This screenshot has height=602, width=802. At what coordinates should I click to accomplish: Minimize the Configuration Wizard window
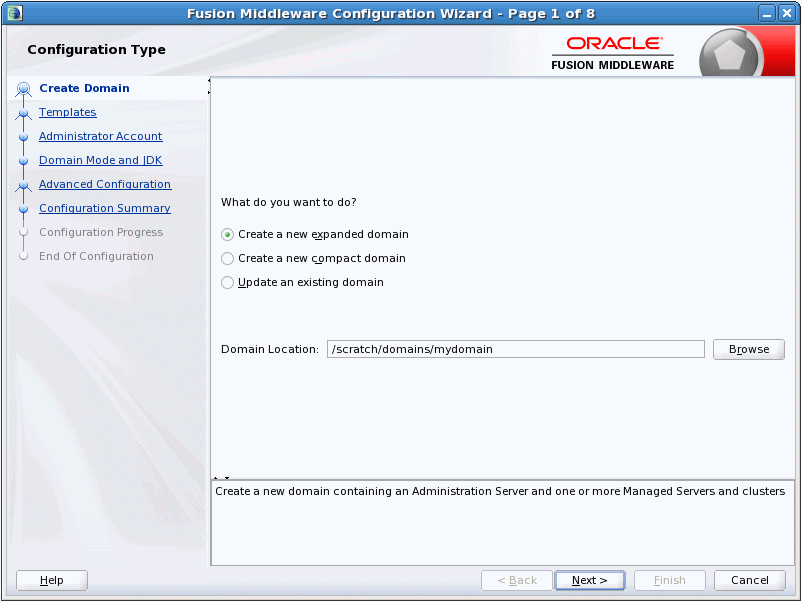pyautogui.click(x=767, y=13)
